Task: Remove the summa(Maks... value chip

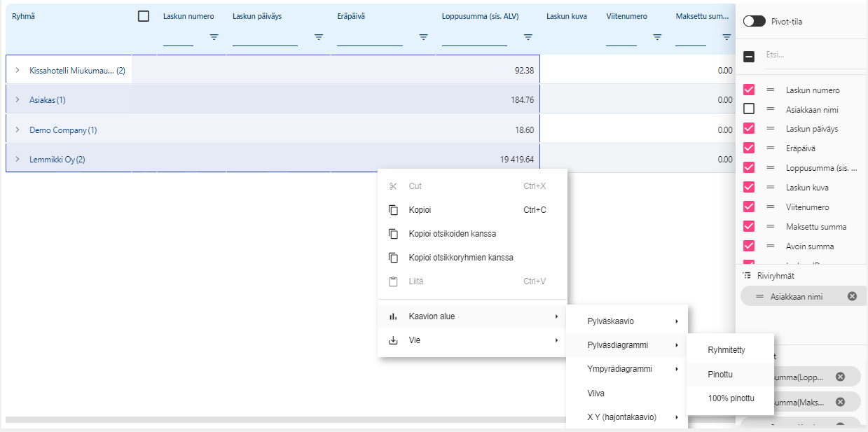Action: (840, 403)
